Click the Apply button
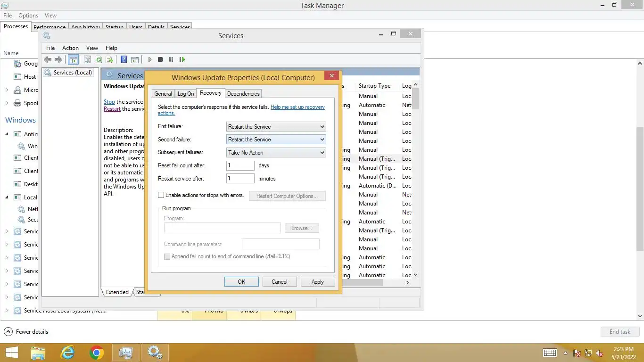Viewport: 644px width, 362px height. click(317, 281)
